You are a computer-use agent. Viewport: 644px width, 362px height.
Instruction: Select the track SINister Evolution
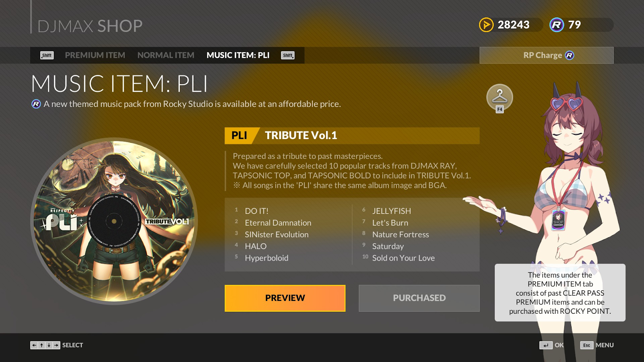277,234
